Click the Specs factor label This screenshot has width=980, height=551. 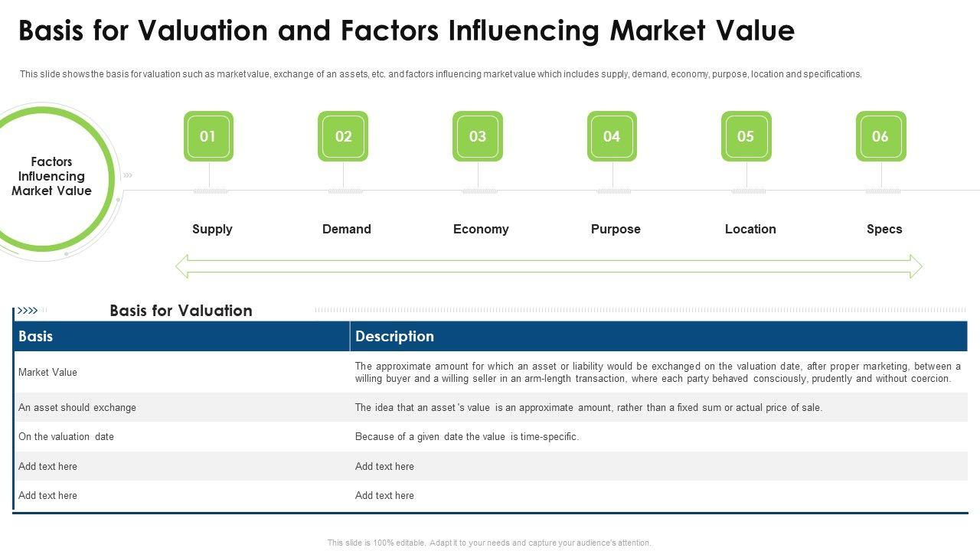[x=884, y=229]
